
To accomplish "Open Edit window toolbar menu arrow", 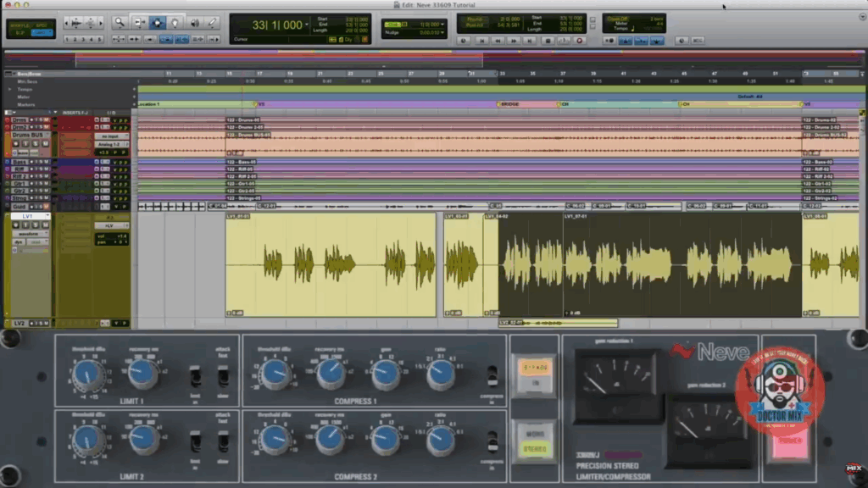I will [862, 17].
